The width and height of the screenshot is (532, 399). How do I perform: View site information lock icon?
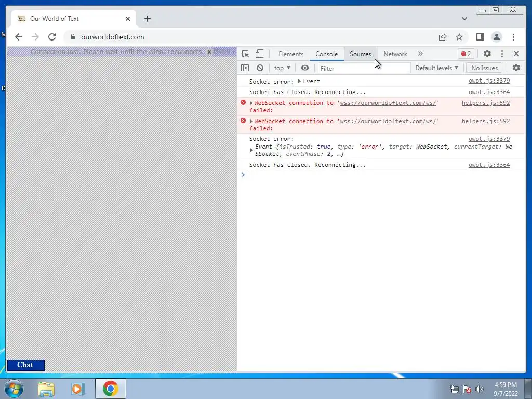(x=73, y=37)
